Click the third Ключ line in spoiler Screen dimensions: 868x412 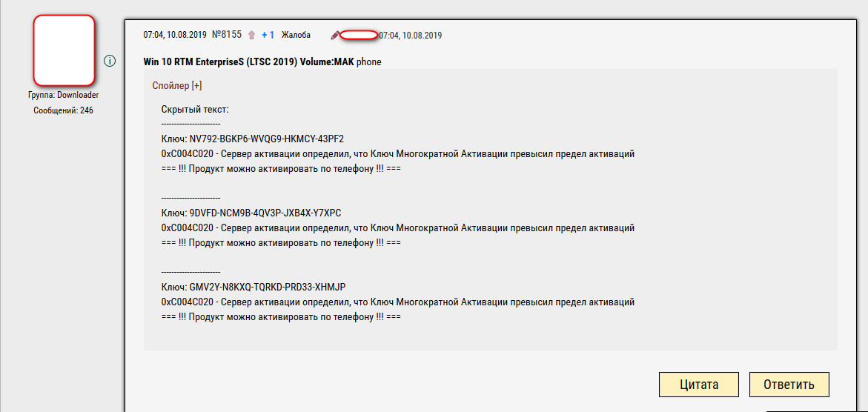coord(253,288)
